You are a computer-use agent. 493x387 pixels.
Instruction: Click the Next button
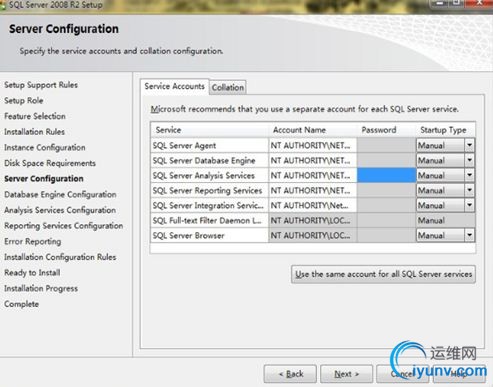click(x=346, y=374)
